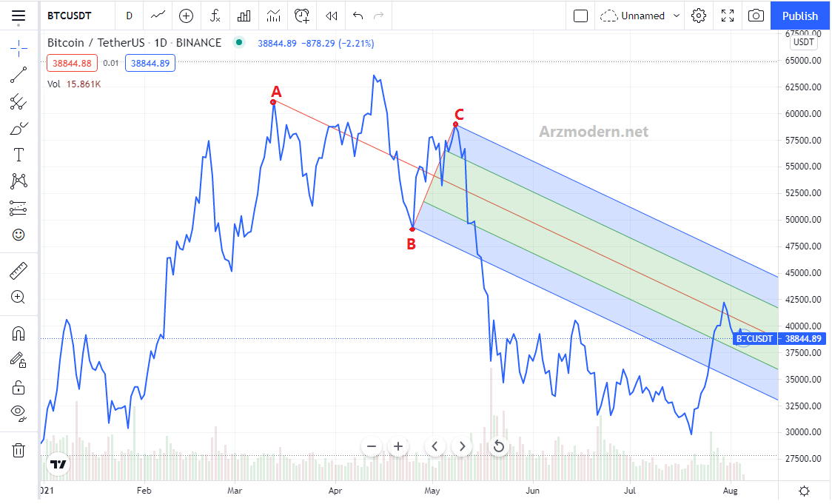Click the Unnamed layout cloud save

tap(632, 16)
